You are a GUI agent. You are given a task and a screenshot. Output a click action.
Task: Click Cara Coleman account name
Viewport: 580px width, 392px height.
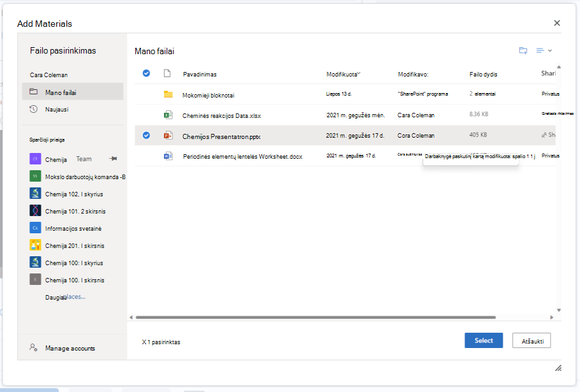[49, 75]
